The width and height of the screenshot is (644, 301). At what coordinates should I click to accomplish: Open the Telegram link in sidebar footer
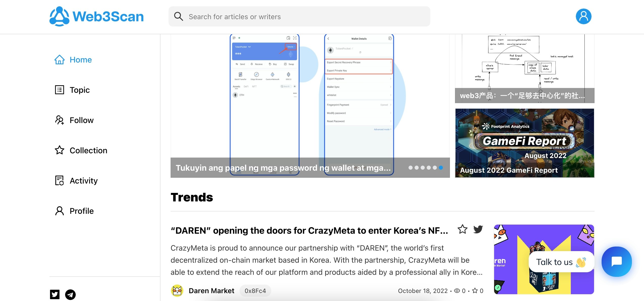pyautogui.click(x=70, y=294)
